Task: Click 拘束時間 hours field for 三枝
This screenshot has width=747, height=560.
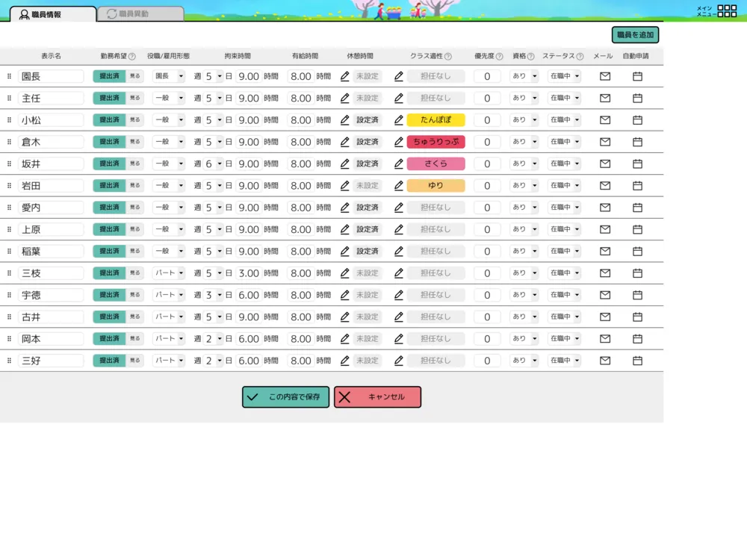Action: tap(249, 273)
